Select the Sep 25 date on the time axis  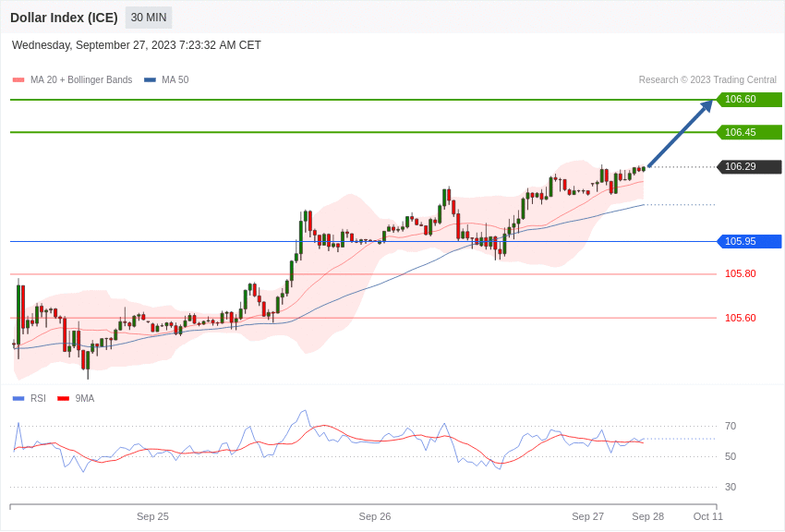152,516
